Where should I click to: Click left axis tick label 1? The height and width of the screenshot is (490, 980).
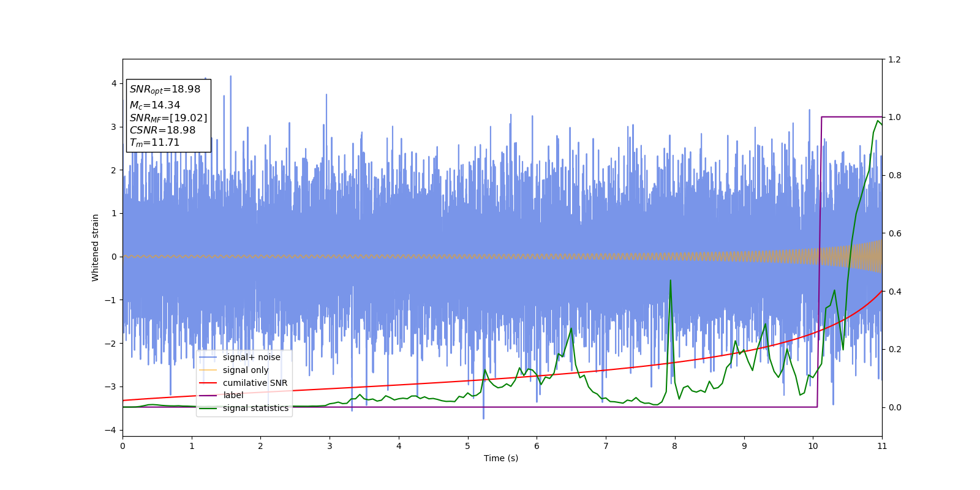point(114,213)
